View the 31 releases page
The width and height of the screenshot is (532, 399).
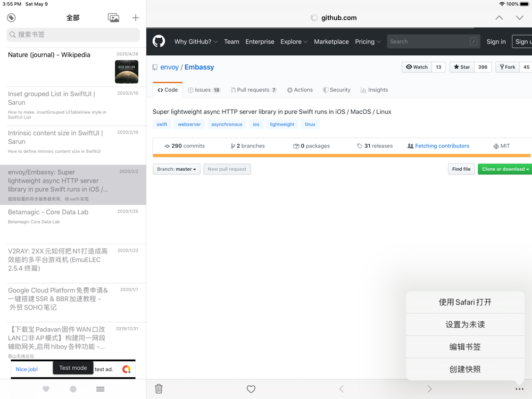(375, 146)
